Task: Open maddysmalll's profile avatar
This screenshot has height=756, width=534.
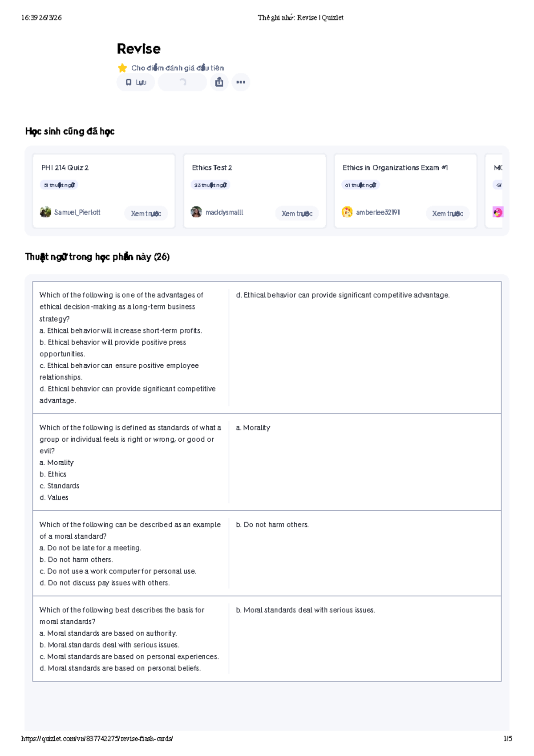Action: (196, 212)
